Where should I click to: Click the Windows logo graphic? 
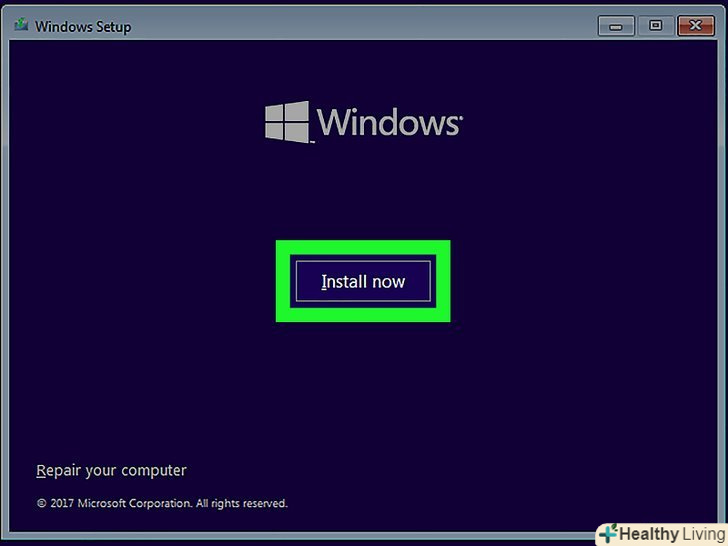pos(364,122)
